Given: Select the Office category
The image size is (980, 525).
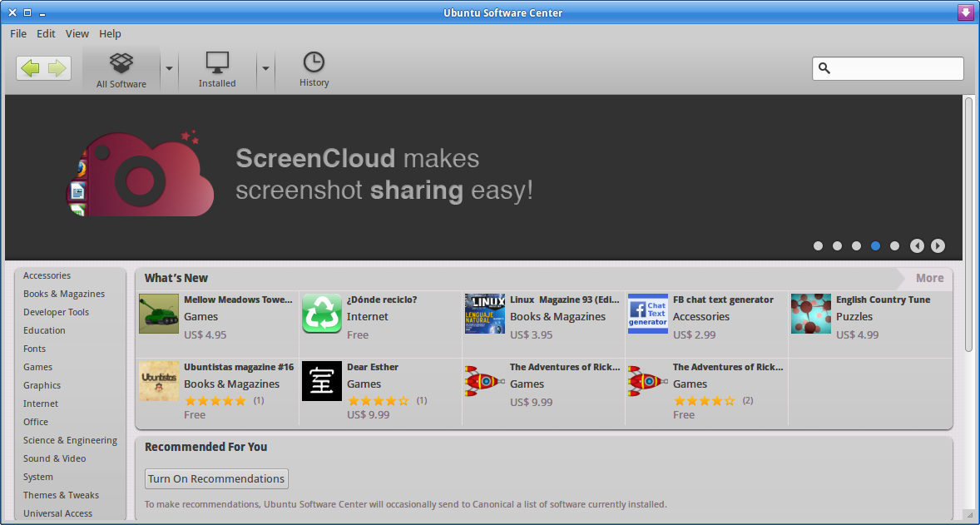Looking at the screenshot, I should tap(36, 422).
